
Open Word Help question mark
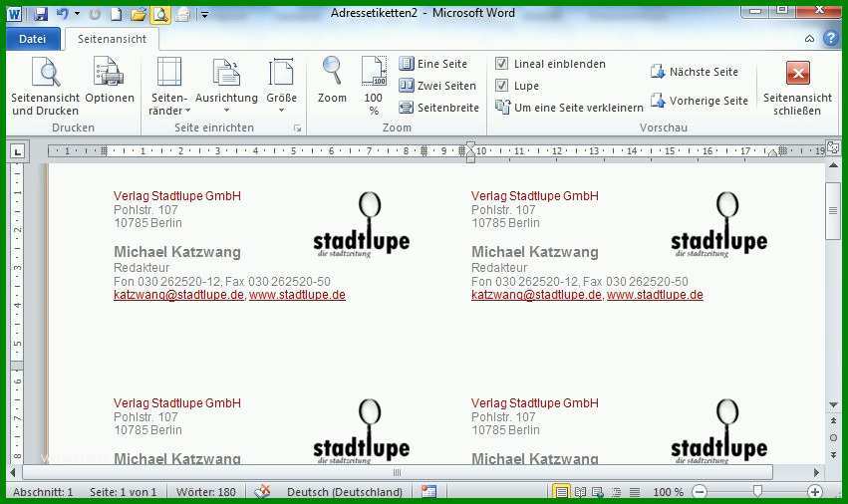831,39
